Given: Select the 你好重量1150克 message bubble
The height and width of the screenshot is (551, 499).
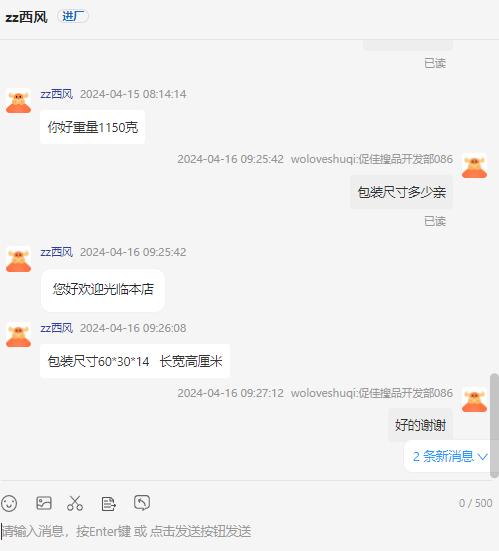Looking at the screenshot, I should pyautogui.click(x=92, y=127).
